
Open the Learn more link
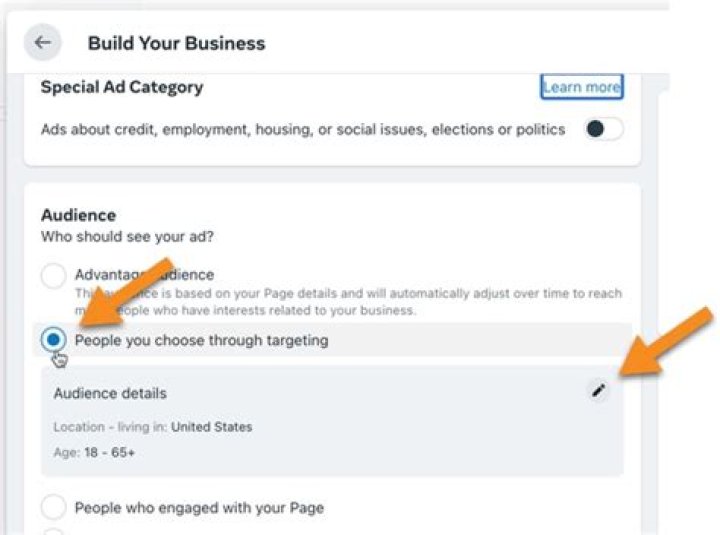(x=581, y=87)
